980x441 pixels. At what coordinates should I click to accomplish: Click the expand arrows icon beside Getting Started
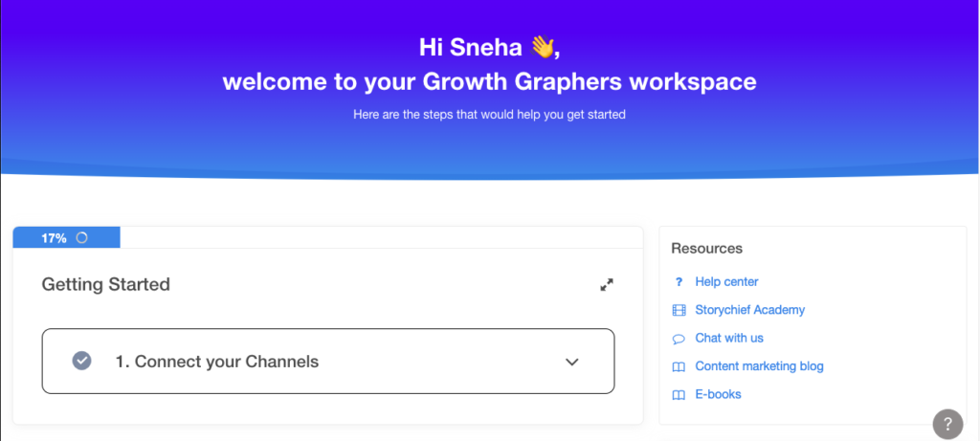click(606, 285)
